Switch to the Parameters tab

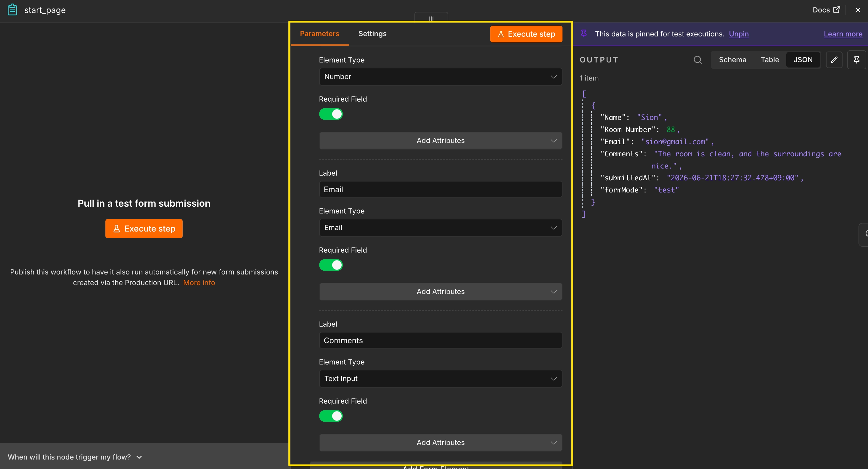(x=319, y=34)
